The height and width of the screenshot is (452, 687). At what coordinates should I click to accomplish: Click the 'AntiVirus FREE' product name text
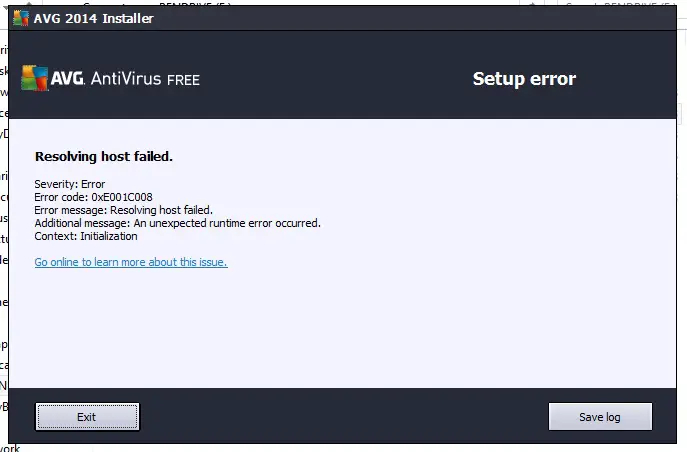click(x=145, y=79)
